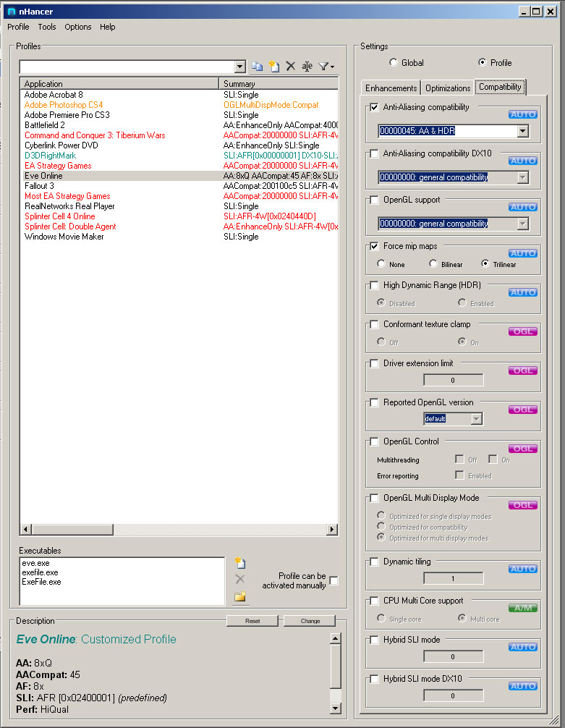Click OGL badge for OpenGL Multi Display Mode

coord(523,505)
